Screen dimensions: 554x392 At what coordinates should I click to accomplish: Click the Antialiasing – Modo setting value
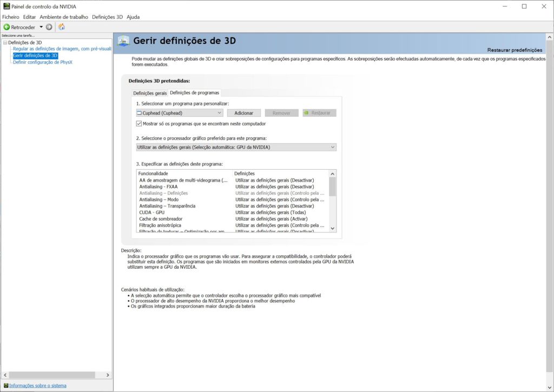coord(280,200)
